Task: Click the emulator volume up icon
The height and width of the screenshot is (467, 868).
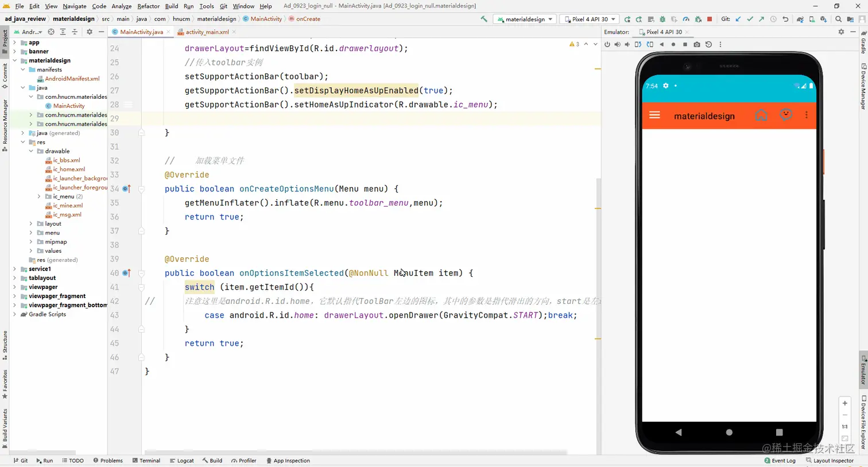Action: (617, 44)
